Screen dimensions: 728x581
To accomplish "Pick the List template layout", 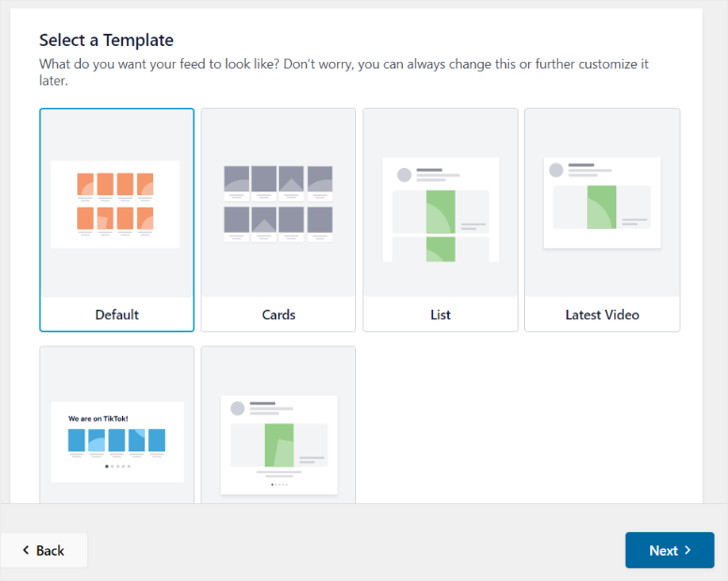I will pyautogui.click(x=441, y=220).
